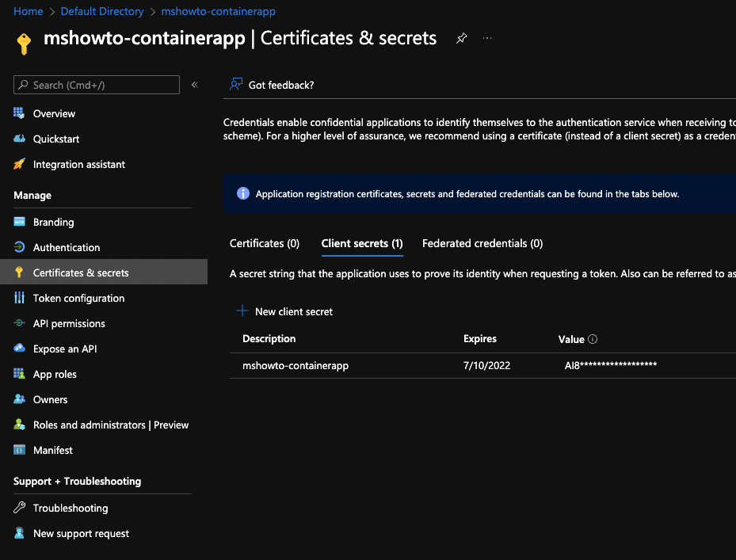Click the Troubleshooting wrench icon
Viewport: 736px width, 560px height.
[x=19, y=508]
